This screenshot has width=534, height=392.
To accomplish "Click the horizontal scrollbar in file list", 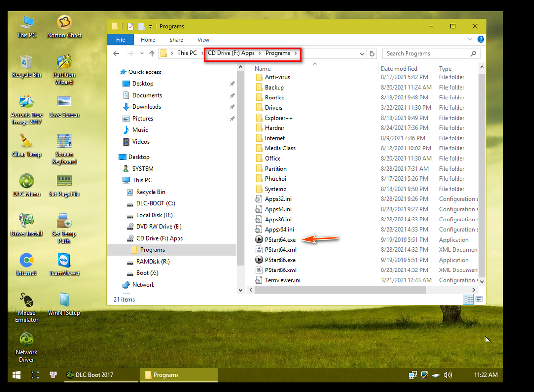I will coord(340,290).
